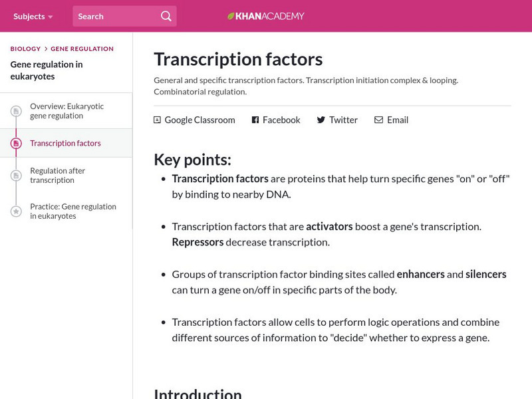Click the Facebook share icon
Viewport: 532px width, 399px height.
click(255, 120)
